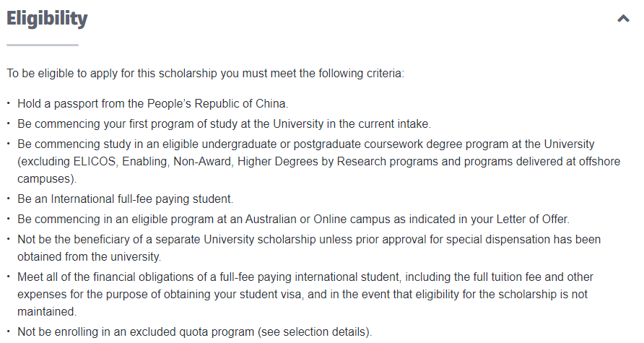Click the line mentioning ELICOS, Enabling, Non-Award
The image size is (644, 343).
[318, 162]
